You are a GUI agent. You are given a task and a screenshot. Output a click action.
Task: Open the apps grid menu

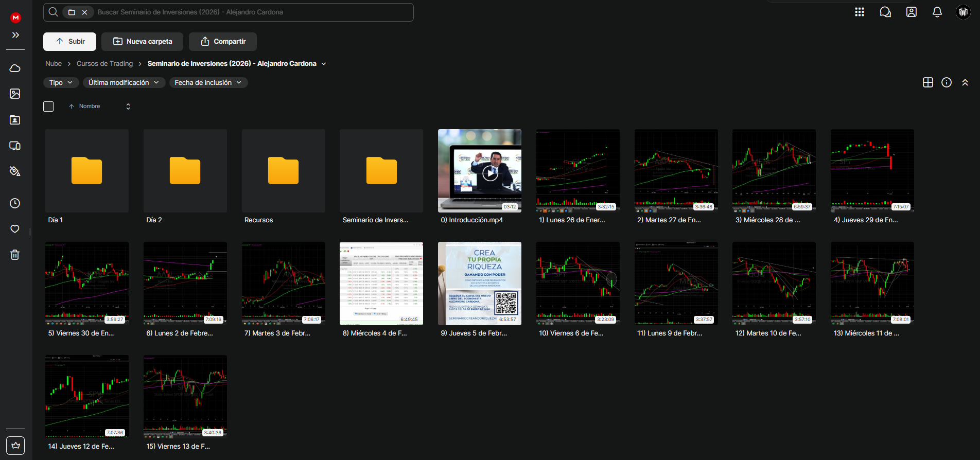[x=860, y=12]
